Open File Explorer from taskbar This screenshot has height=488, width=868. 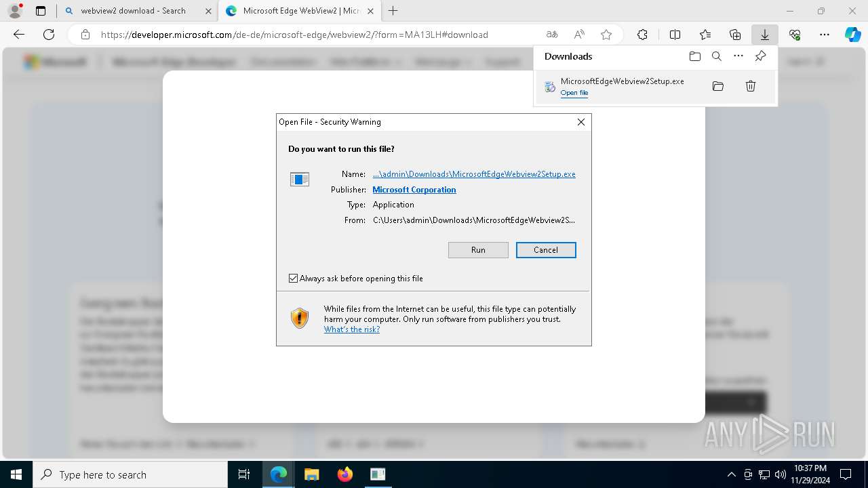point(311,474)
